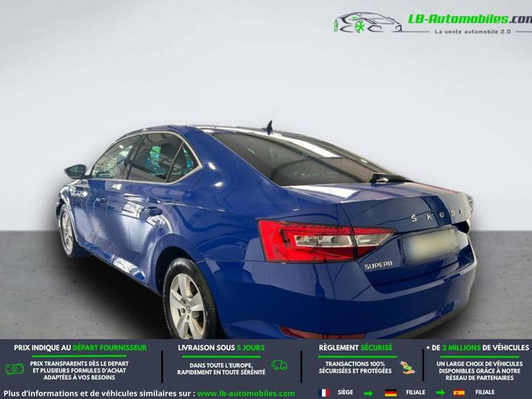The image size is (532, 399).
Task: Click the Spanish flag icon
Action: [459, 393]
